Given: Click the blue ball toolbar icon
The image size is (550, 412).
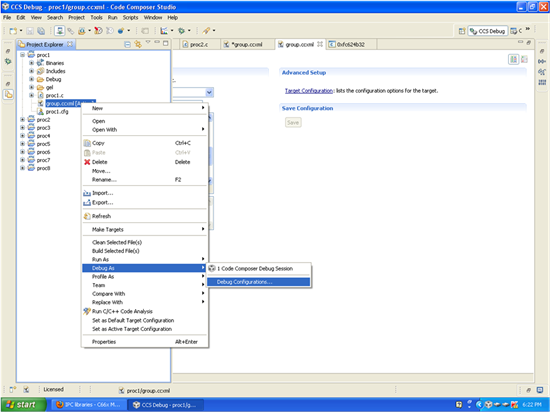Looking at the screenshot, I should (x=121, y=31).
